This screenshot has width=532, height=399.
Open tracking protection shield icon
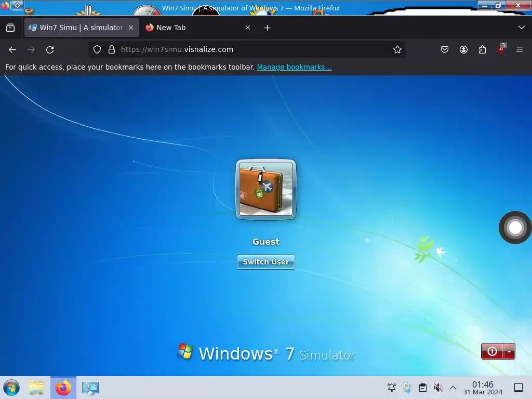pyautogui.click(x=97, y=49)
